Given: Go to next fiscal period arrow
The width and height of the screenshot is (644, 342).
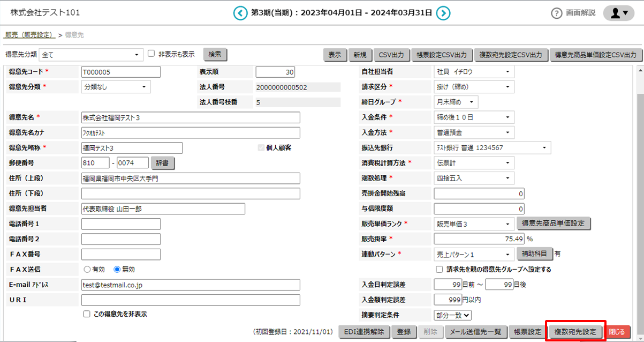Looking at the screenshot, I should click(x=443, y=13).
